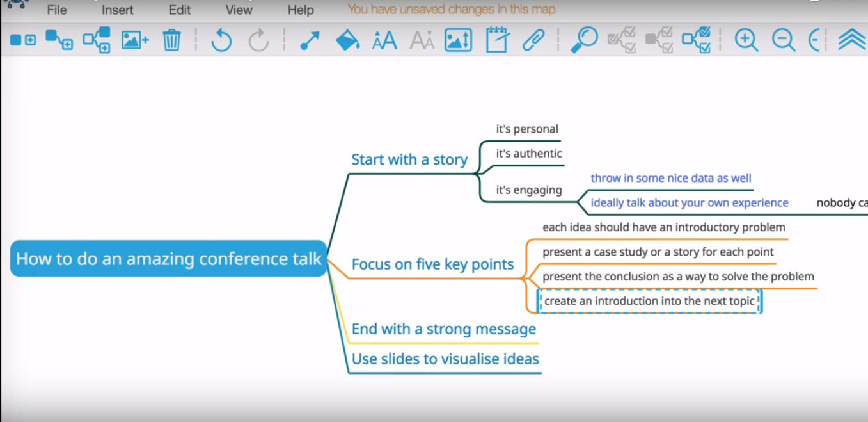Click the second greyed checklist progress icon
Image resolution: width=868 pixels, height=422 pixels.
click(x=659, y=40)
